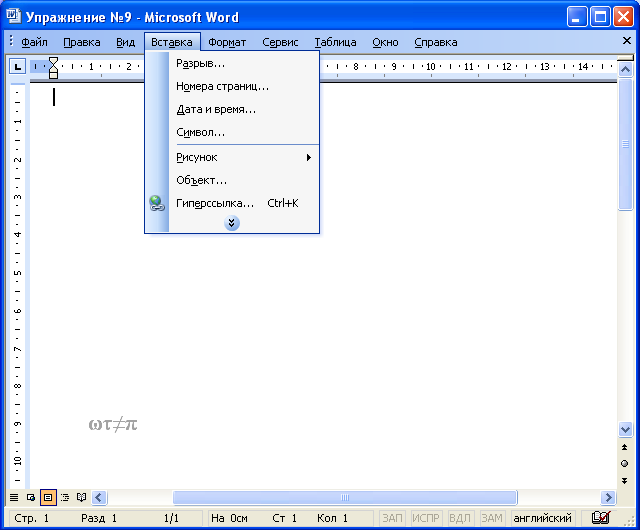Click the vertical scrollbar up arrow
Image resolution: width=640 pixels, height=530 pixels.
click(625, 70)
